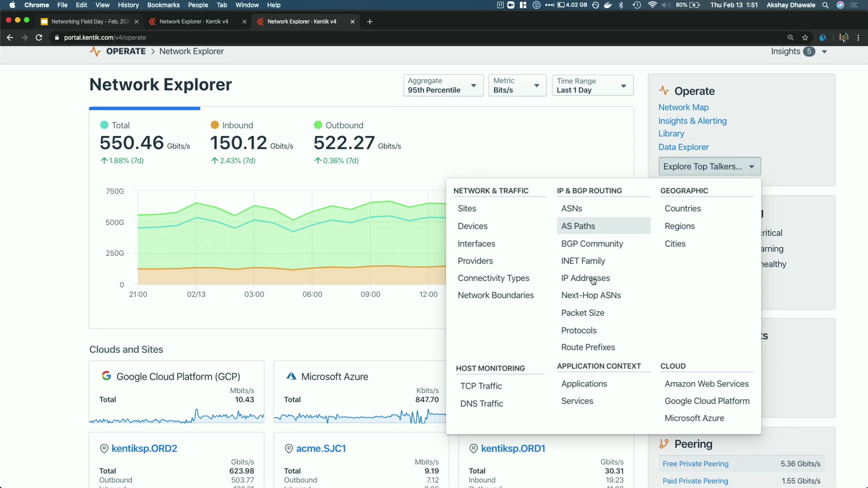This screenshot has height=488, width=868.
Task: Click the Microsoft Azure traffic sparkline
Action: [x=360, y=416]
